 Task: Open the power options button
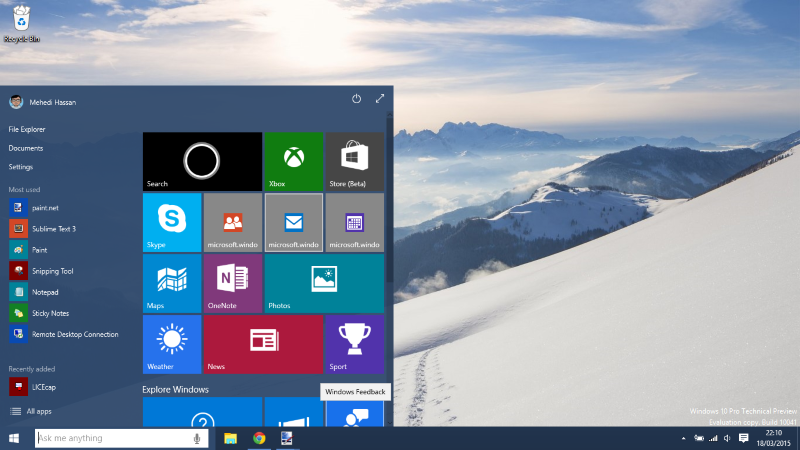click(357, 99)
